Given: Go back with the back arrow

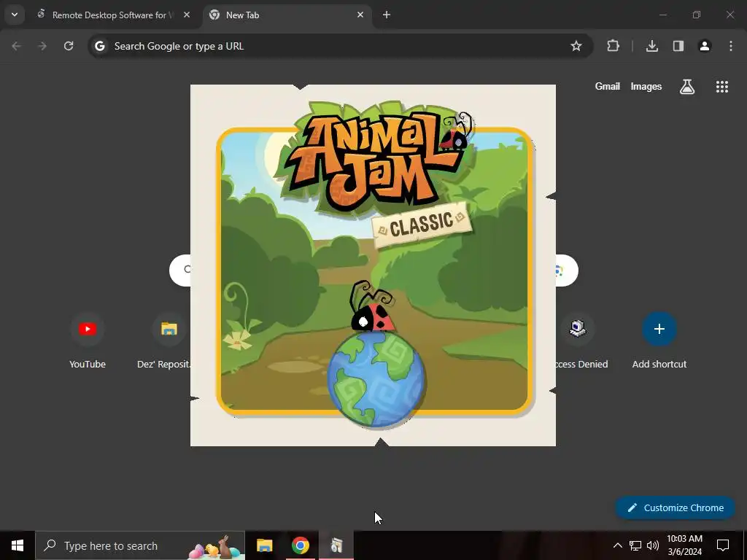Looking at the screenshot, I should point(16,46).
